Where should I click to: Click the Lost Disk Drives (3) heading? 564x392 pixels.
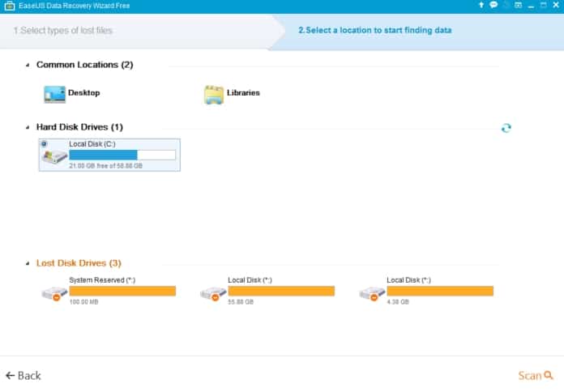click(x=79, y=263)
